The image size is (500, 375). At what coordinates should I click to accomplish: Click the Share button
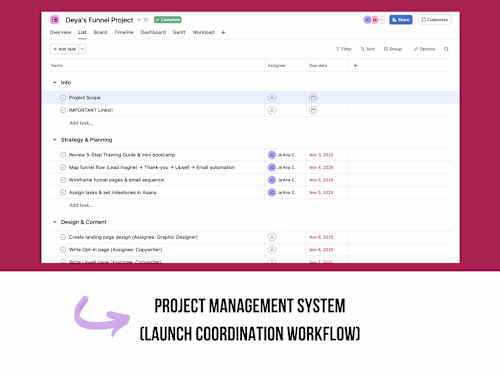point(401,20)
